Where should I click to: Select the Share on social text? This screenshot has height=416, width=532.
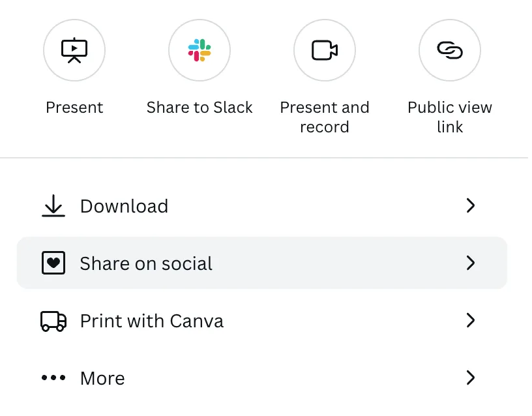tap(146, 263)
